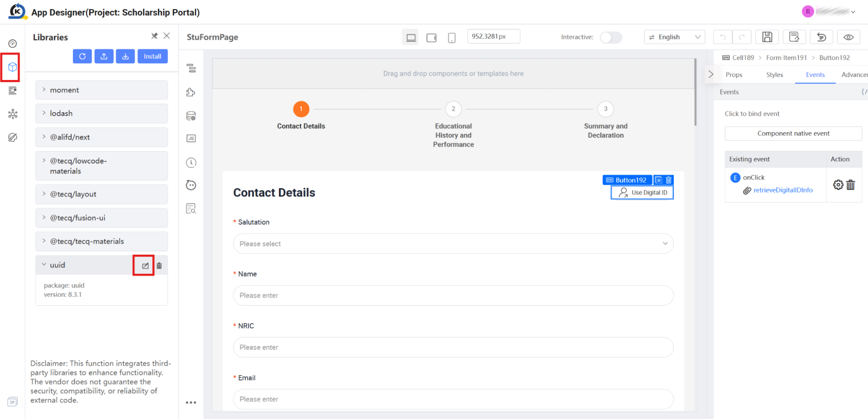
Task: Open the English language dropdown
Action: 674,37
